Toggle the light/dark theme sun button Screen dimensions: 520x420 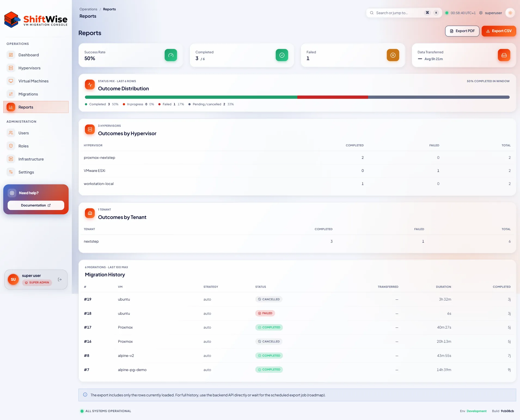510,13
